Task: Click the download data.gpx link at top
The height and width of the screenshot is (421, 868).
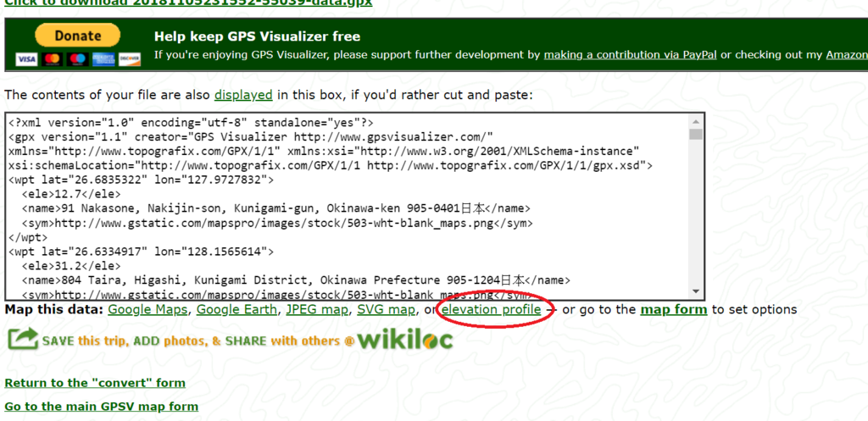Action: (188, 3)
